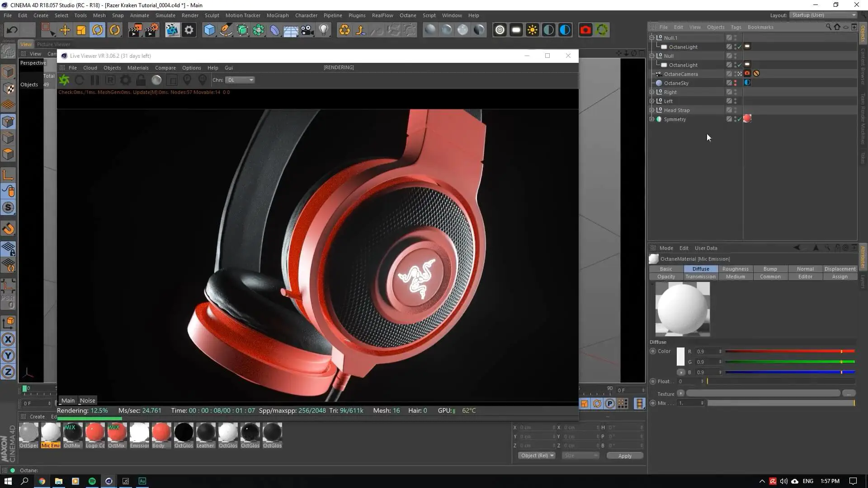Pause rendering in Live Viewer
This screenshot has width=868, height=488.
click(x=94, y=80)
